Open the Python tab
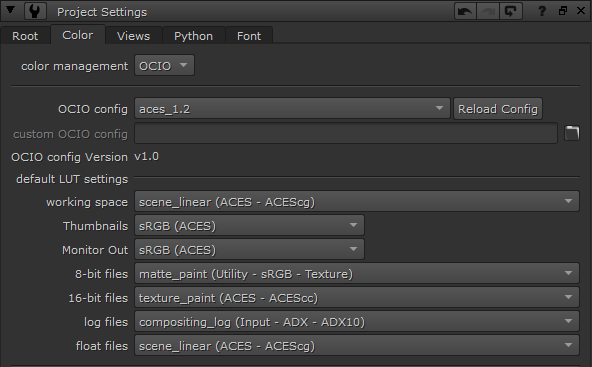This screenshot has width=592, height=367. click(194, 36)
